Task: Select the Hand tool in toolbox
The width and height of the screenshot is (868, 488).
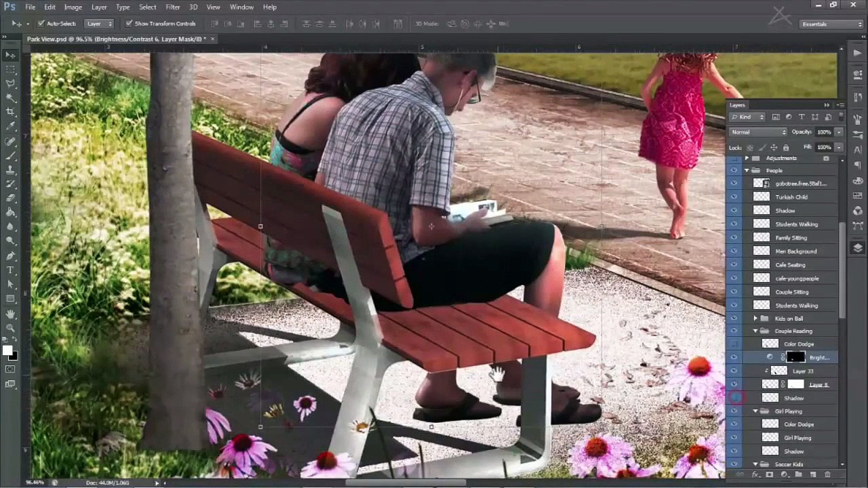Action: click(x=10, y=314)
